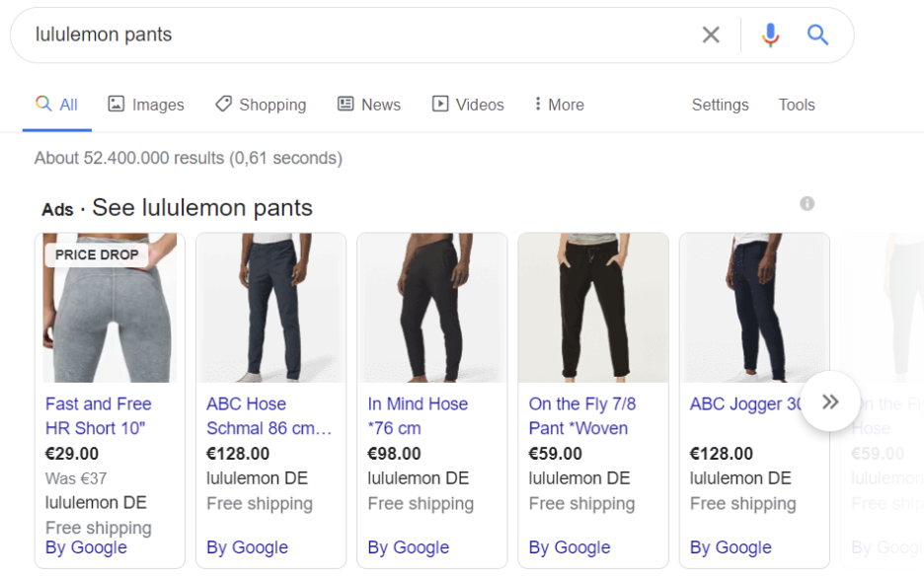Submit the search with the magnifier icon

817,35
